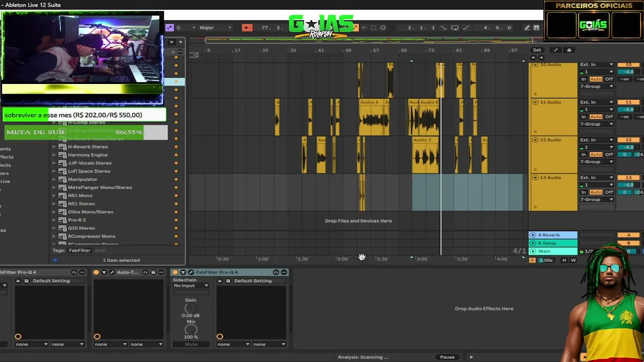Open track 11 7-Group output dropdown
The width and height of the screenshot is (644, 362).
(597, 124)
